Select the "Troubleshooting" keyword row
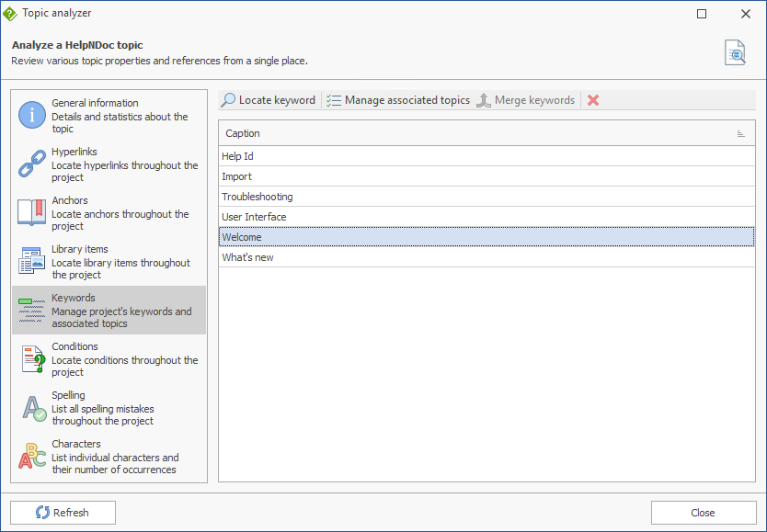Viewport: 767px width, 532px height. [487, 197]
